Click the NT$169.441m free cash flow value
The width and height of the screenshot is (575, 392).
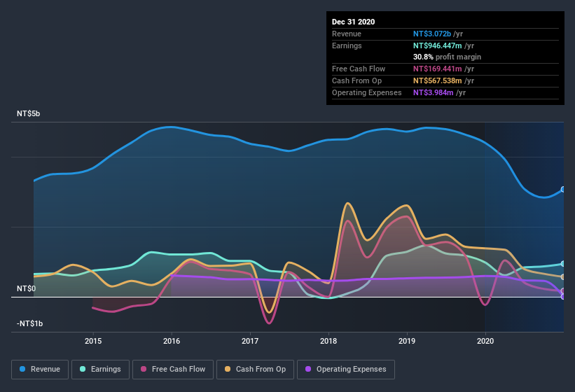pyautogui.click(x=438, y=69)
